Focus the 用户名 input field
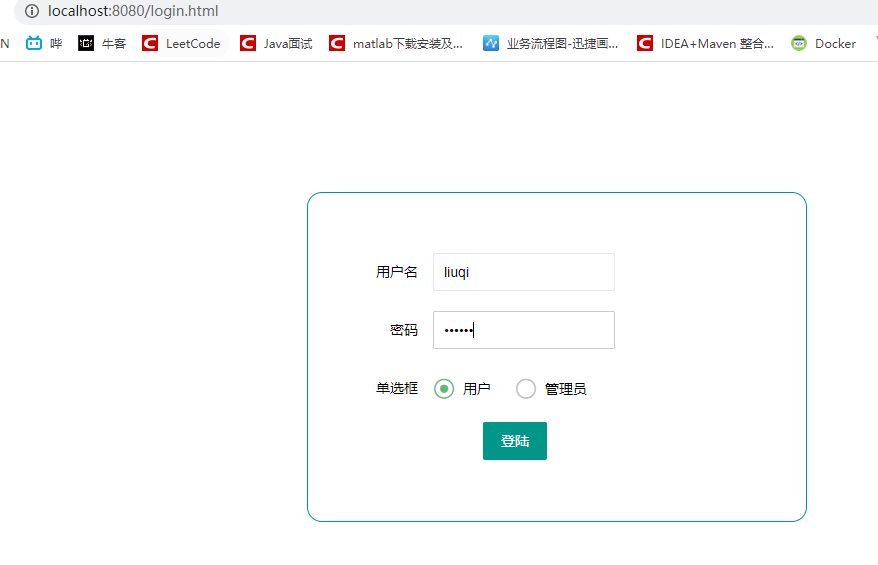 [x=524, y=272]
